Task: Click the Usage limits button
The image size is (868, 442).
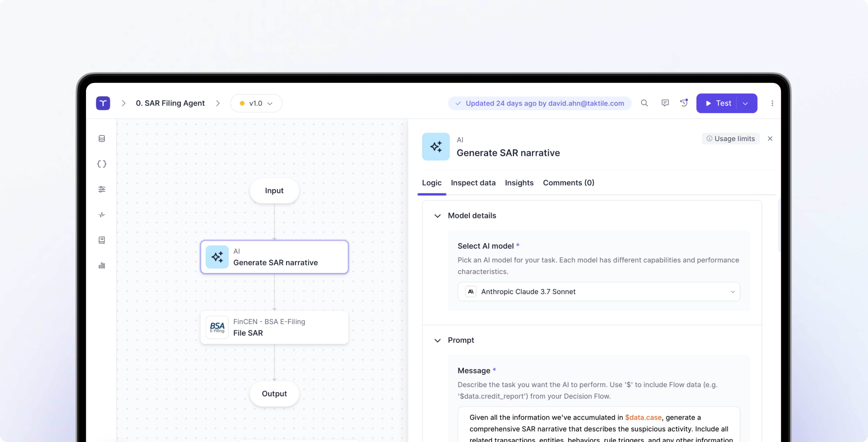Action: [731, 139]
